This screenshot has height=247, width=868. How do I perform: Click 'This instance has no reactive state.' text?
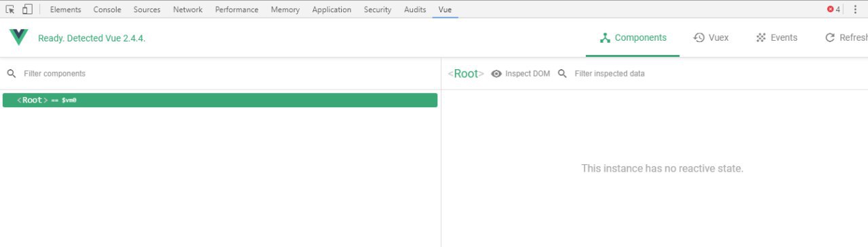tap(663, 168)
